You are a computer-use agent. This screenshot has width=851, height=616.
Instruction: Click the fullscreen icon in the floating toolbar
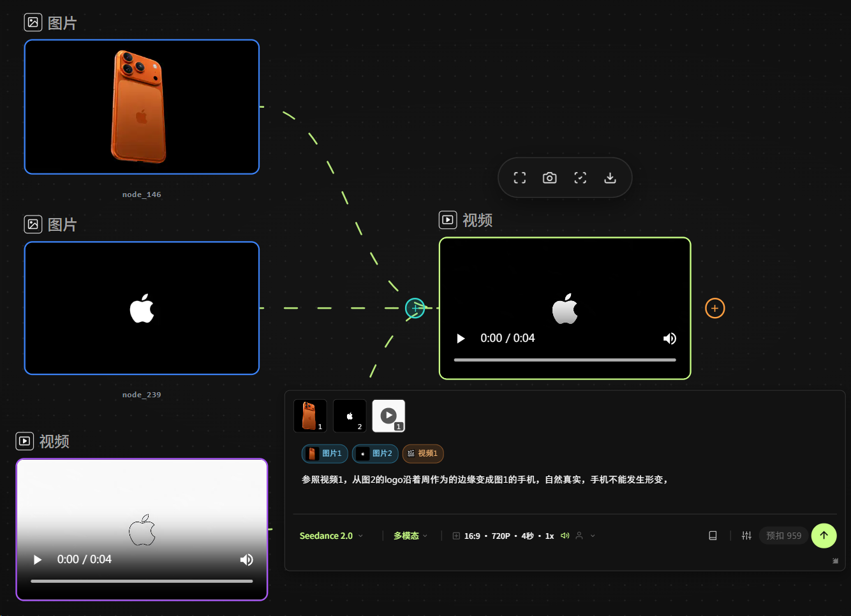pyautogui.click(x=520, y=178)
